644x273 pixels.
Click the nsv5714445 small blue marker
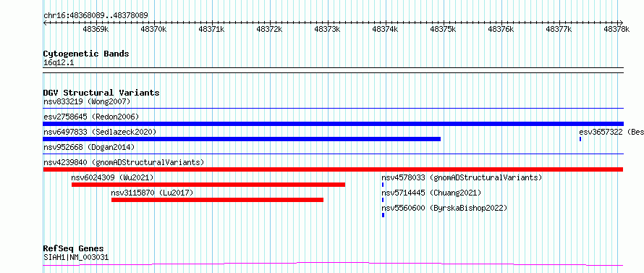pos(383,200)
